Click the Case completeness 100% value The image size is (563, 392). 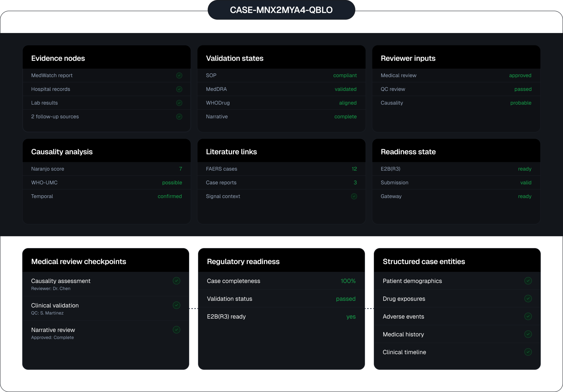pyautogui.click(x=348, y=281)
